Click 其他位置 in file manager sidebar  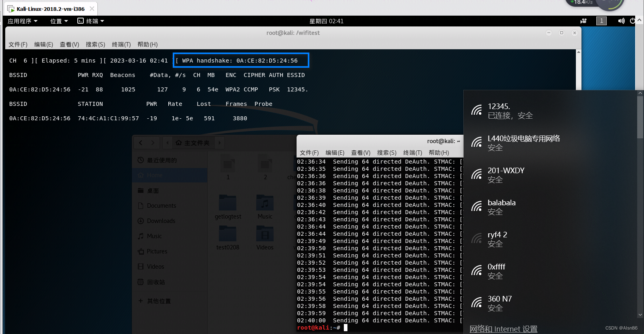(170, 301)
